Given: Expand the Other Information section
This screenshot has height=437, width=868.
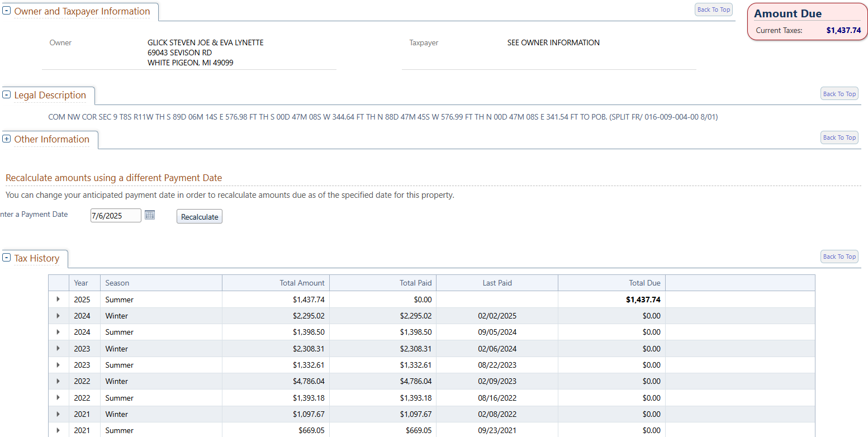Looking at the screenshot, I should pos(7,139).
